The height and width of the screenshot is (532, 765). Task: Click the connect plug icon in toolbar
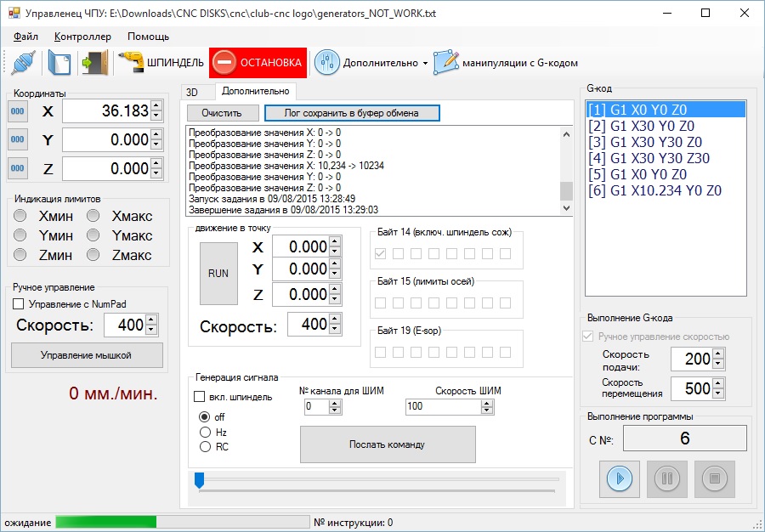pos(23,63)
